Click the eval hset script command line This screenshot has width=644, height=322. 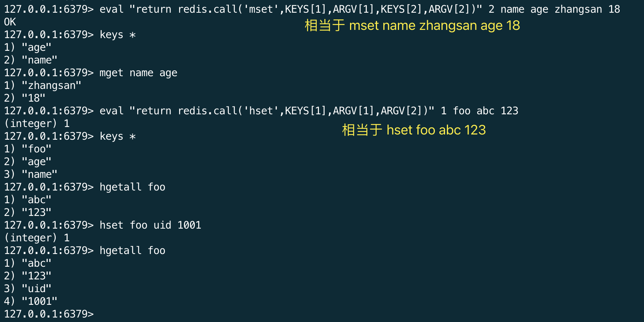tap(309, 111)
